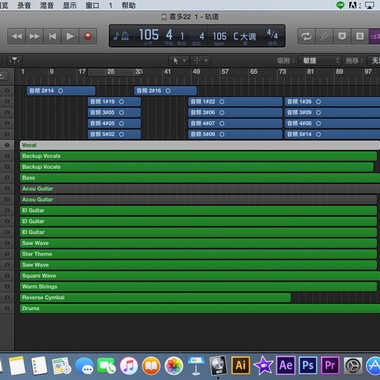Click the Logic Pro icon in Dock
This screenshot has width=380, height=380.
pyautogui.click(x=218, y=365)
